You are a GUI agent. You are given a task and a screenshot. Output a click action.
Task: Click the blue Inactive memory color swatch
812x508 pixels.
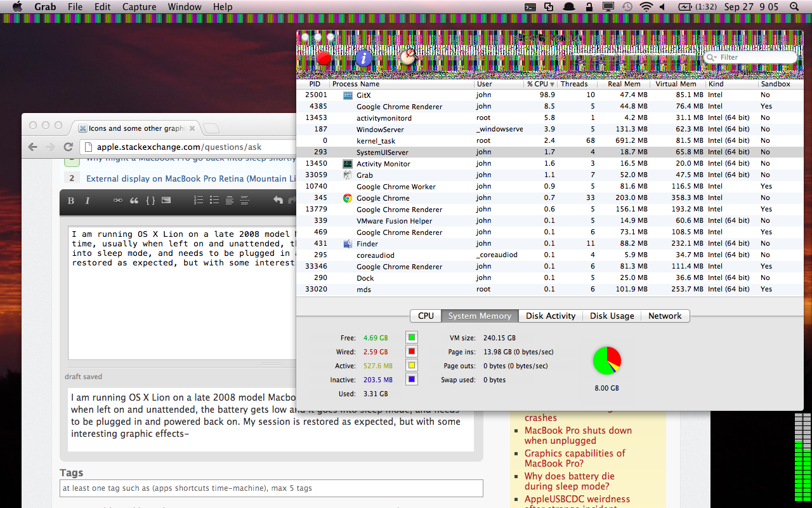coord(412,380)
